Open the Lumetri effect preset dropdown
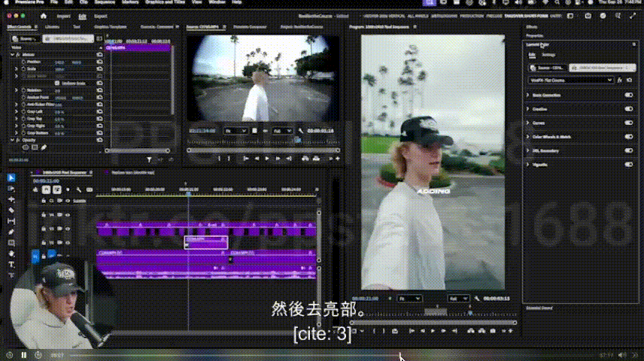The image size is (644, 361). (571, 80)
